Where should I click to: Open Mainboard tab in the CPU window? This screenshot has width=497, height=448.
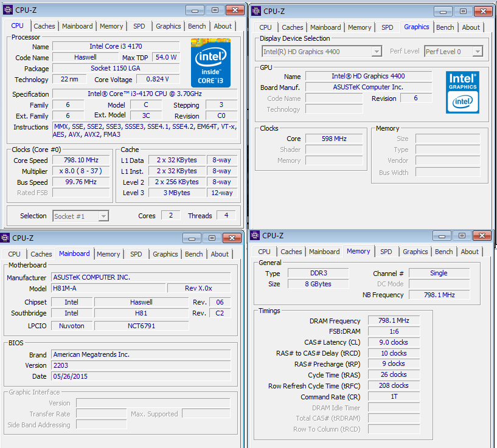pos(77,26)
